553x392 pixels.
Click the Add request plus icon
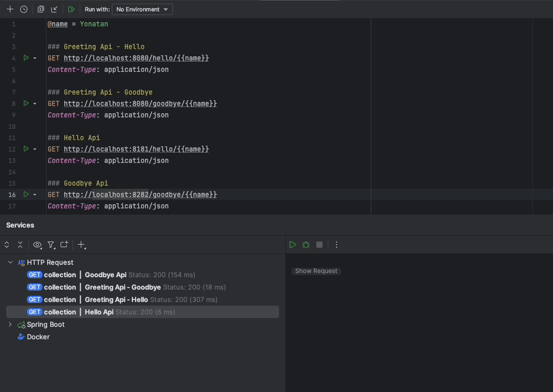[x=10, y=9]
